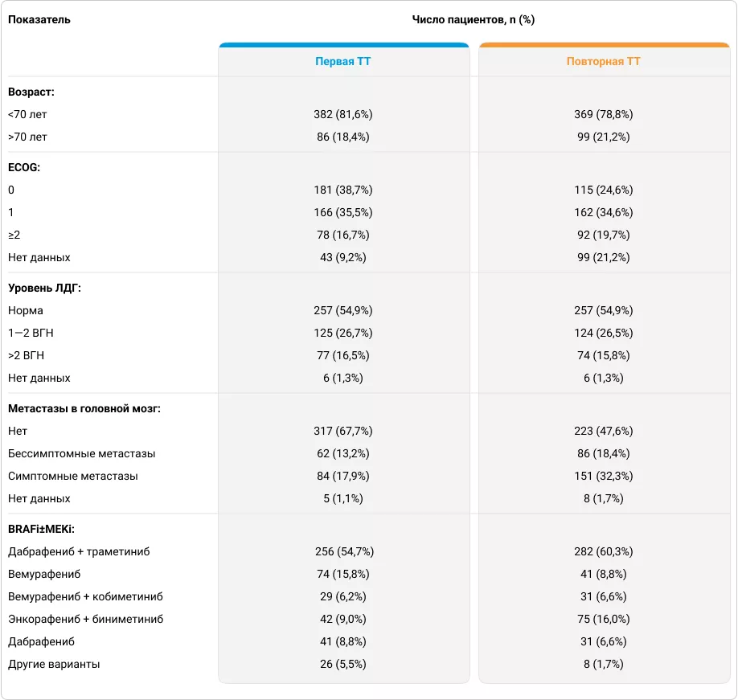
Task: Select the "Симптомные метастазы" row label
Action: point(73,476)
